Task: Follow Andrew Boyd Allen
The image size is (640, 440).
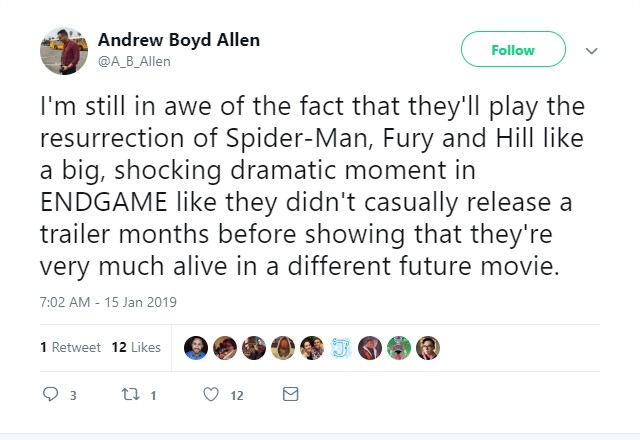Action: pos(513,50)
